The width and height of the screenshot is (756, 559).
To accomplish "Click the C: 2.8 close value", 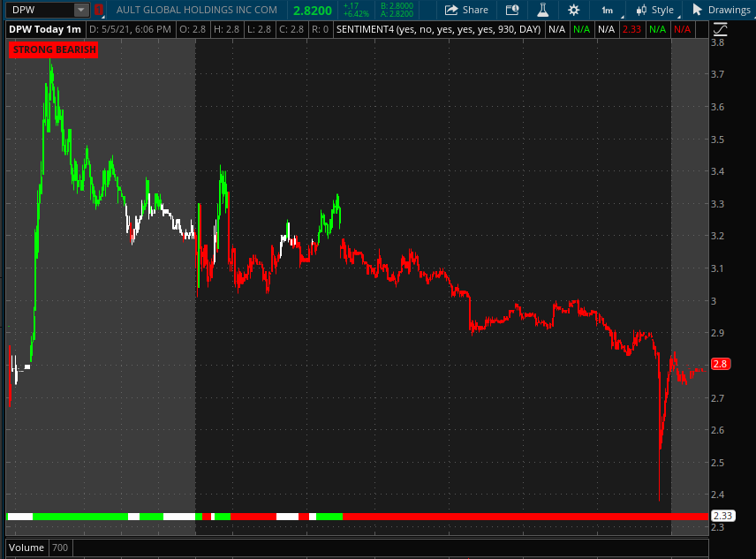I will coord(291,29).
